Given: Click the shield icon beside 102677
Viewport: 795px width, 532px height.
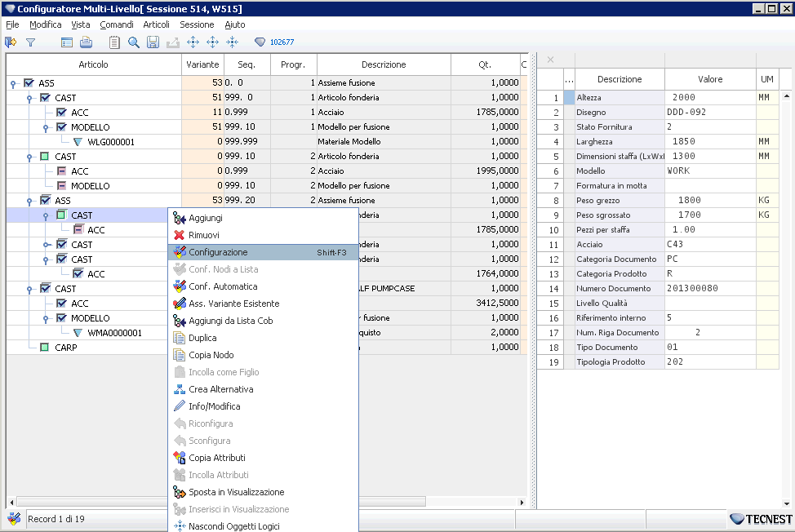Looking at the screenshot, I should (260, 42).
